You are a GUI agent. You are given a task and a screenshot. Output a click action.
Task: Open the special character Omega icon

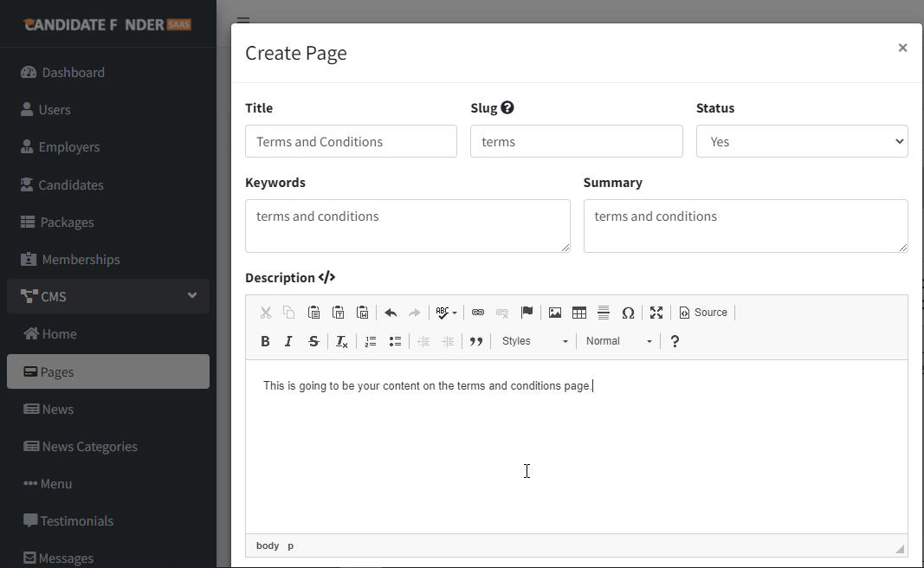[628, 313]
